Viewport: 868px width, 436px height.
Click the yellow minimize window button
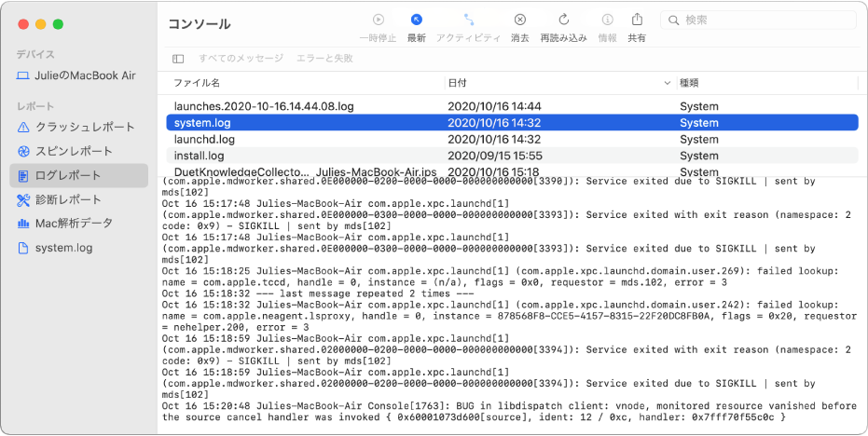pyautogui.click(x=40, y=24)
